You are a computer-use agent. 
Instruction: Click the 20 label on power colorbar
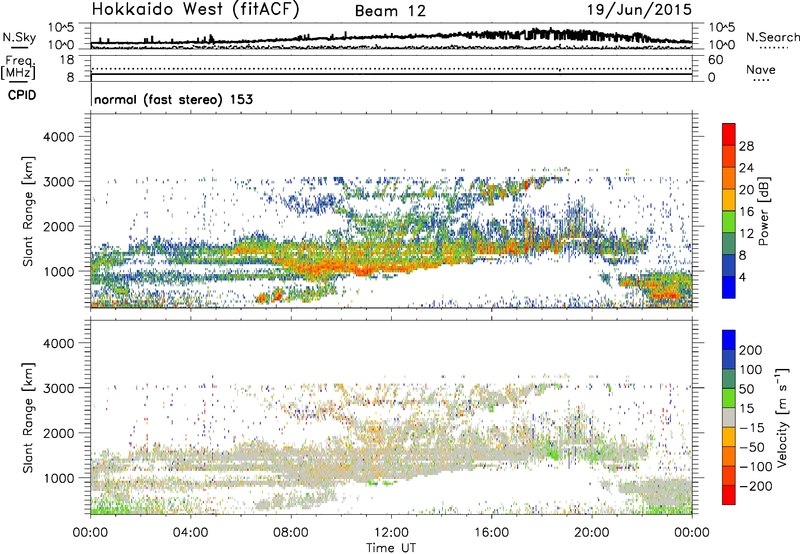click(x=746, y=190)
